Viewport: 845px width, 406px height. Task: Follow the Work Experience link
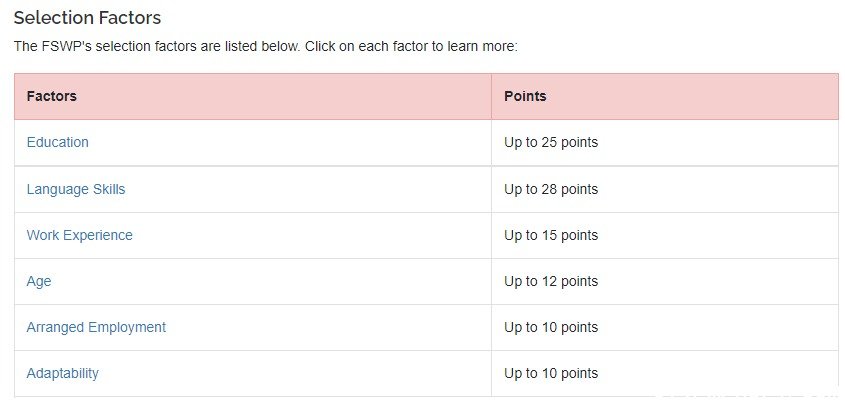click(x=80, y=235)
